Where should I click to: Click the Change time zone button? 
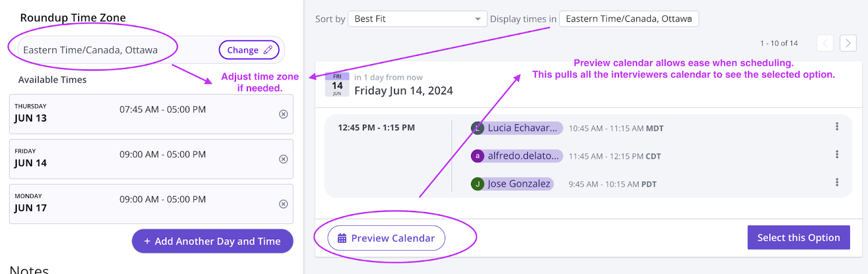coord(249,50)
